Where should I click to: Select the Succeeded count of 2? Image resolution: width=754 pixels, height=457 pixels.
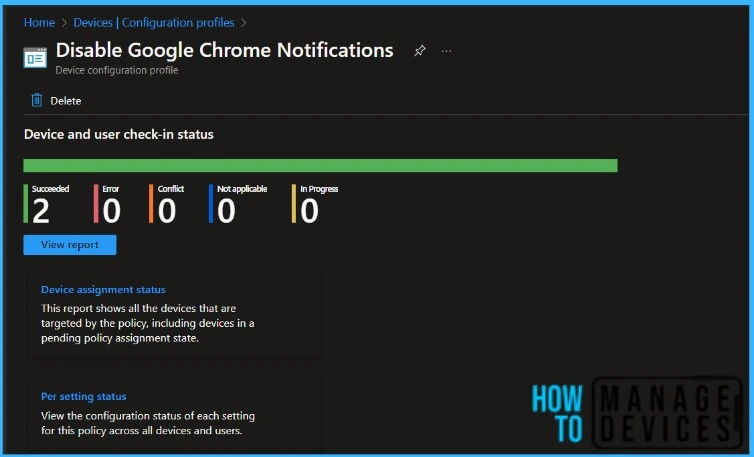pos(41,211)
